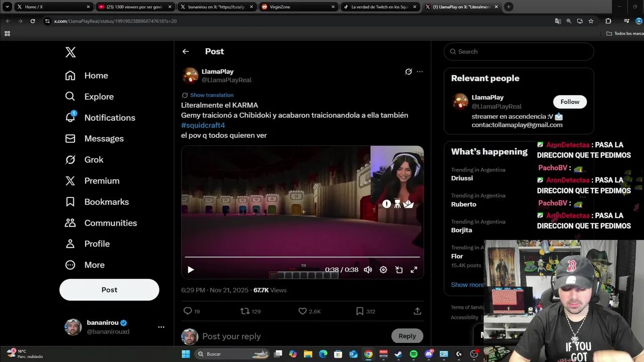Click the gray Reply button

[x=407, y=336]
